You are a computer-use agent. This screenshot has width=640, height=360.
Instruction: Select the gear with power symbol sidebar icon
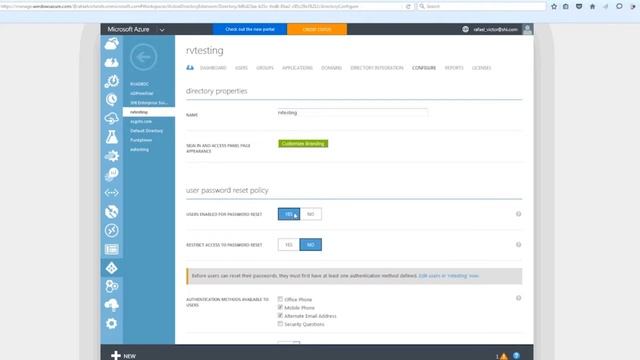point(111,81)
